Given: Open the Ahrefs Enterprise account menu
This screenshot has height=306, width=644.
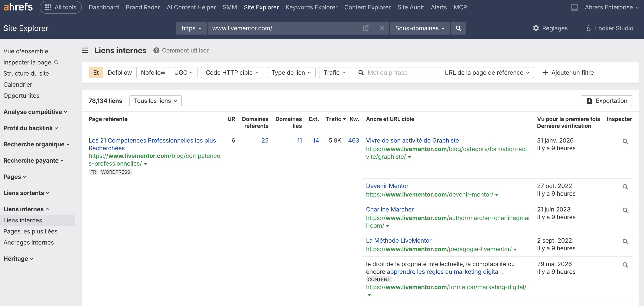Looking at the screenshot, I should tap(611, 7).
